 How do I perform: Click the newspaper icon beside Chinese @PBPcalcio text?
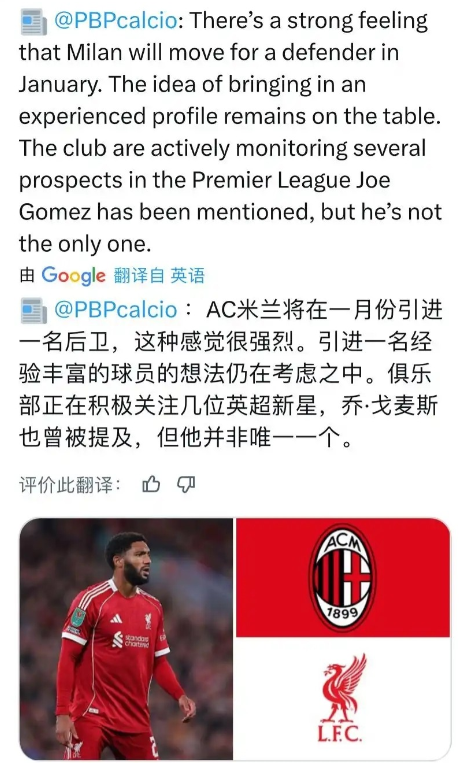(x=34, y=311)
